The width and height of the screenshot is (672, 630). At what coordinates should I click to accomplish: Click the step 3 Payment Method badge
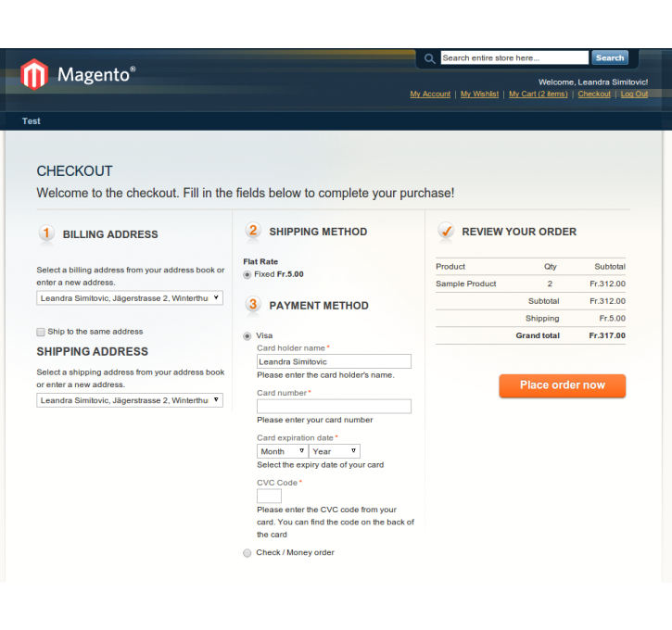[253, 305]
